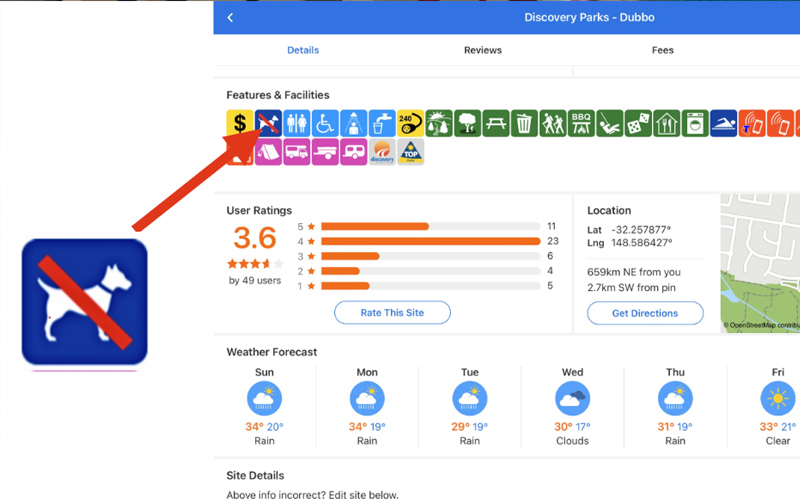
Task: Open the Fees tab
Action: (x=662, y=50)
